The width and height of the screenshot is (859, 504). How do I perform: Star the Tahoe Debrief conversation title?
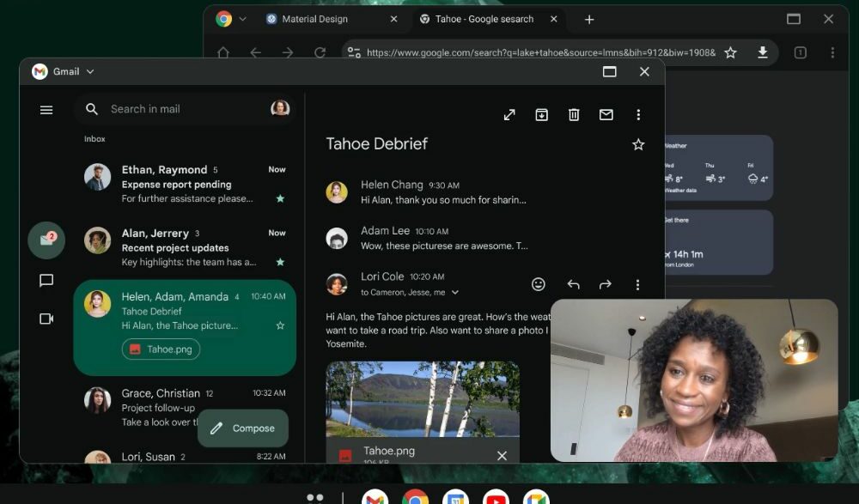(638, 144)
